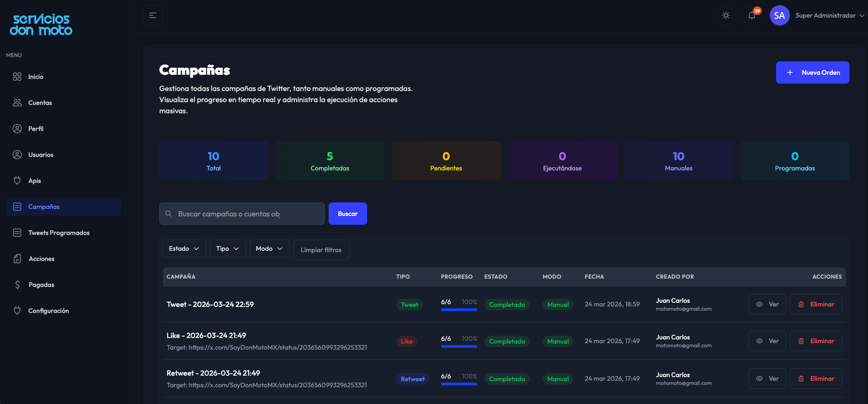Expand the Super Administrador user menu
This screenshot has height=404, width=868.
coord(829,16)
